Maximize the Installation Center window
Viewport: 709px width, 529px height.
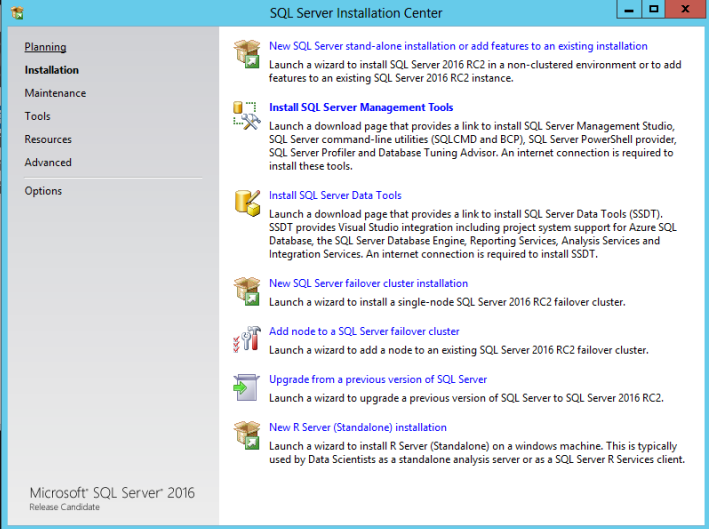tap(653, 9)
